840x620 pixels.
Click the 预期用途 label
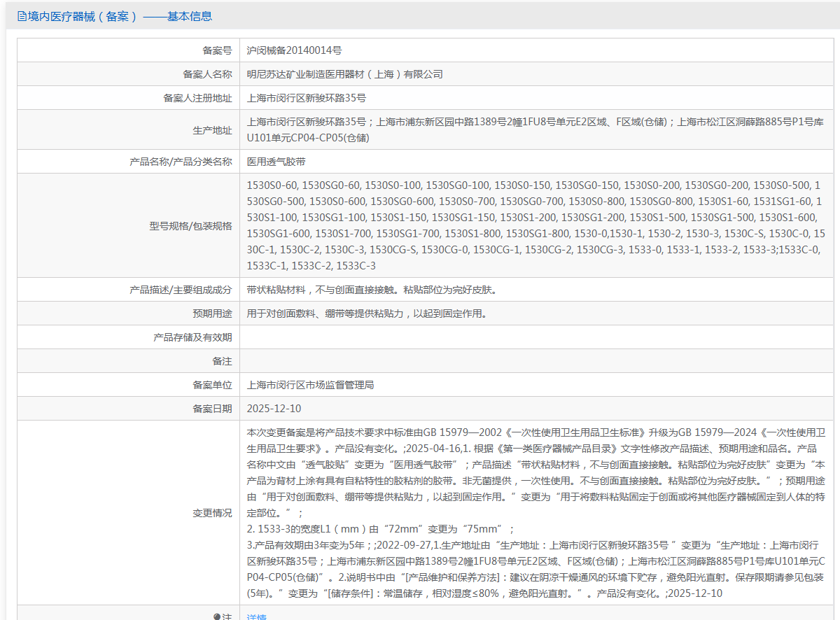(x=212, y=313)
